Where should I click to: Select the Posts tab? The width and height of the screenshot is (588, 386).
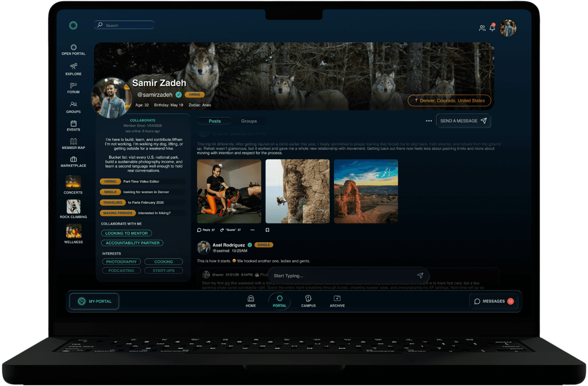[214, 121]
